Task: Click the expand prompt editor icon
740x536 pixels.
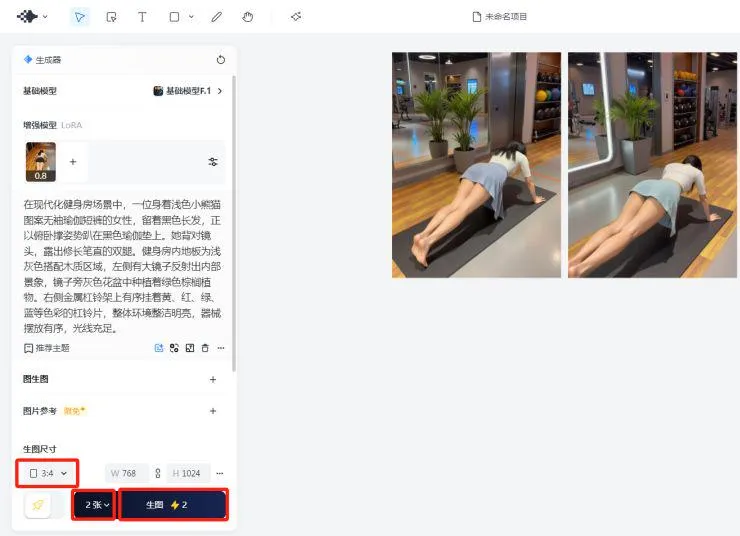Action: click(190, 348)
